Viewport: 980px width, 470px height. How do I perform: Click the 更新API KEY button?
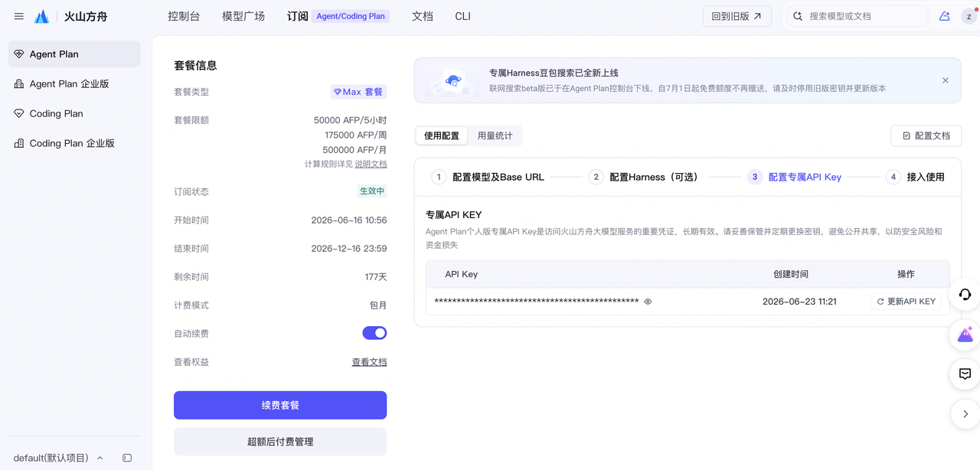[906, 302]
